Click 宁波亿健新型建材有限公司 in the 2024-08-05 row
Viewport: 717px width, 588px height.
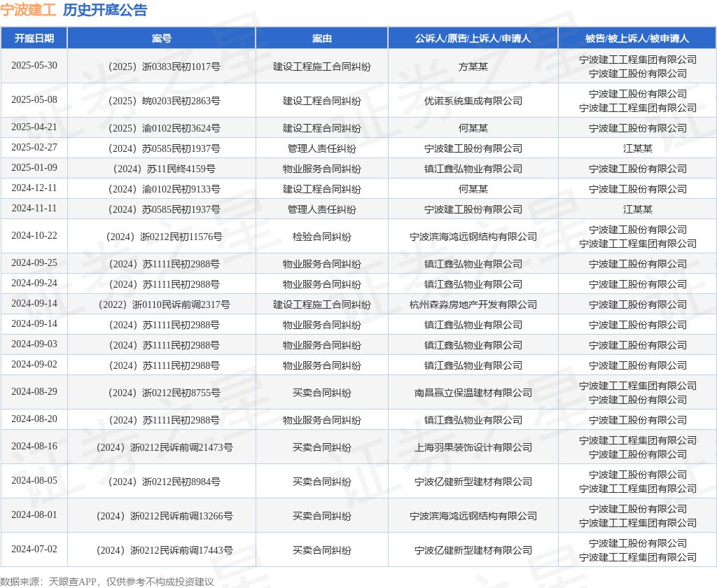[473, 482]
